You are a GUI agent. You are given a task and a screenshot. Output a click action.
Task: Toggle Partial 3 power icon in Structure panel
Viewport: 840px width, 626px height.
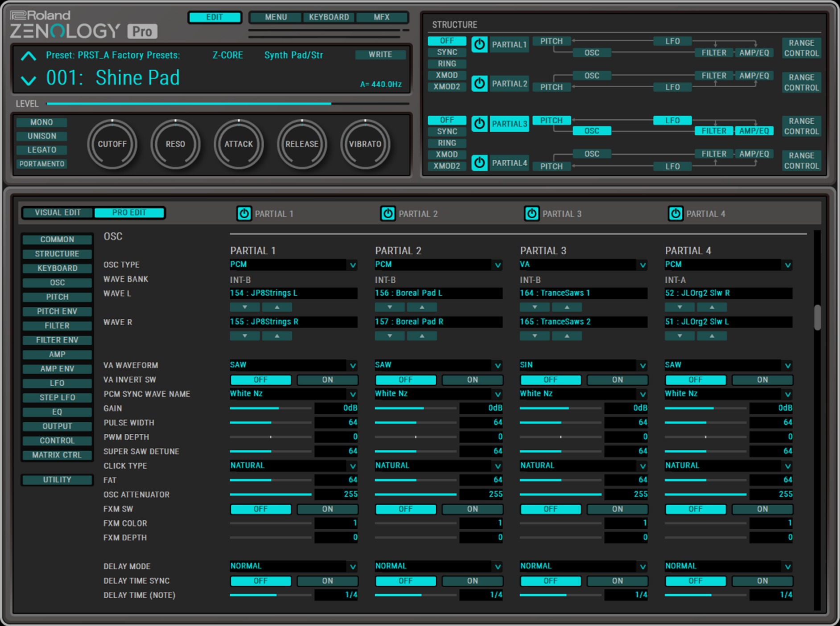(479, 123)
